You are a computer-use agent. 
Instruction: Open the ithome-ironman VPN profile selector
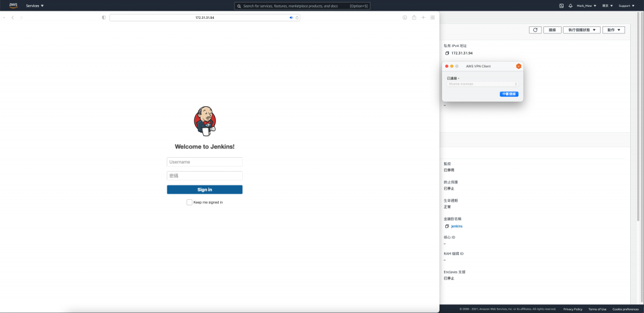pyautogui.click(x=482, y=84)
